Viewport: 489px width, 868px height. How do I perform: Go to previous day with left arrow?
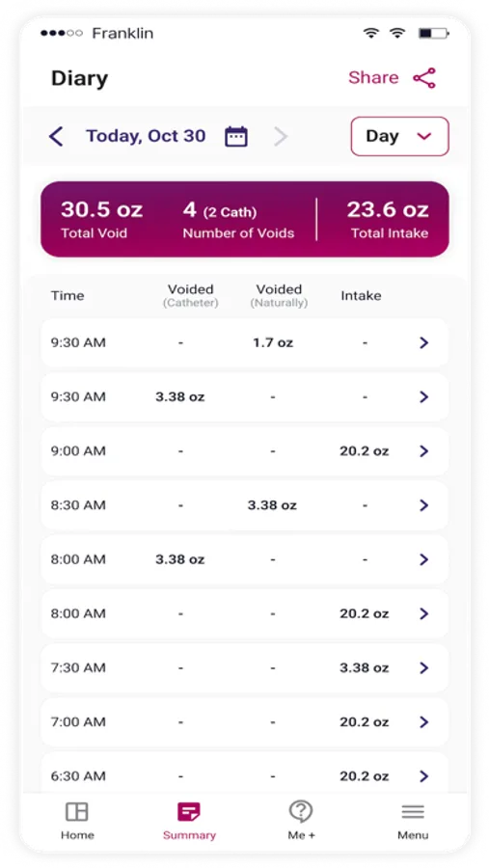pyautogui.click(x=56, y=136)
